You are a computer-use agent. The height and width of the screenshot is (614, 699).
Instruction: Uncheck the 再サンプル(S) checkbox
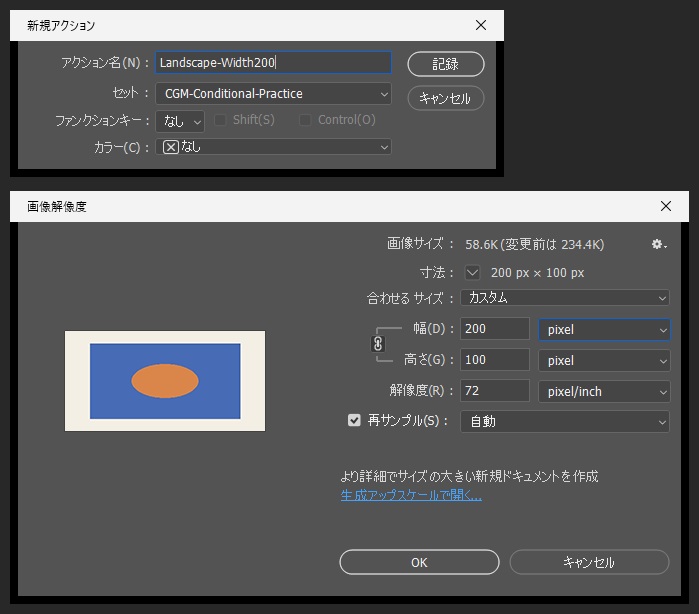point(354,420)
